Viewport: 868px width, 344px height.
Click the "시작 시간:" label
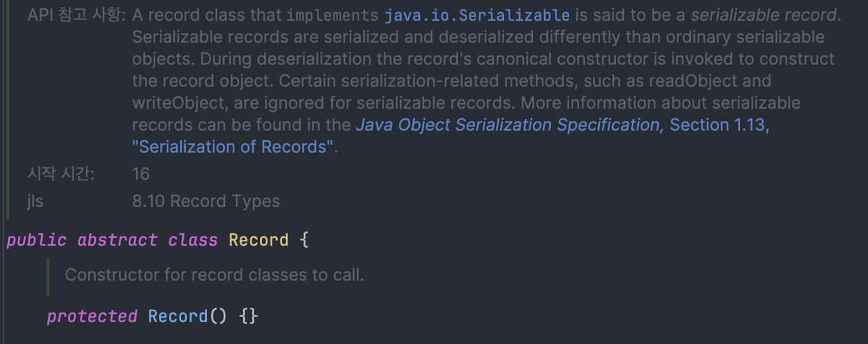(61, 174)
